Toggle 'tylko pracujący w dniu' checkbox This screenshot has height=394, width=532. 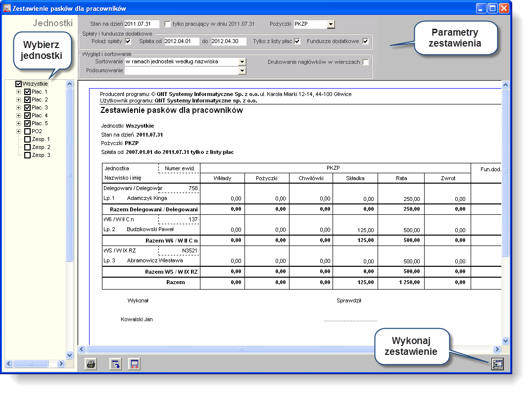[x=167, y=24]
